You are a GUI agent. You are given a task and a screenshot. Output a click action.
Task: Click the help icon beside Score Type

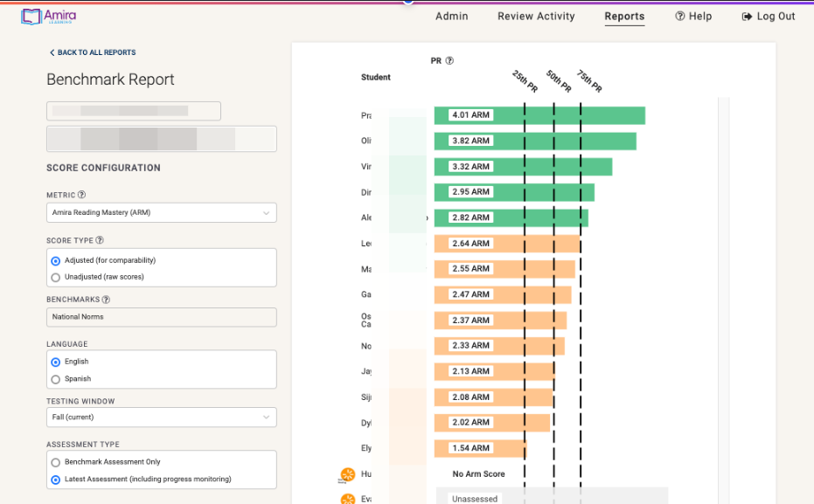pyautogui.click(x=100, y=240)
